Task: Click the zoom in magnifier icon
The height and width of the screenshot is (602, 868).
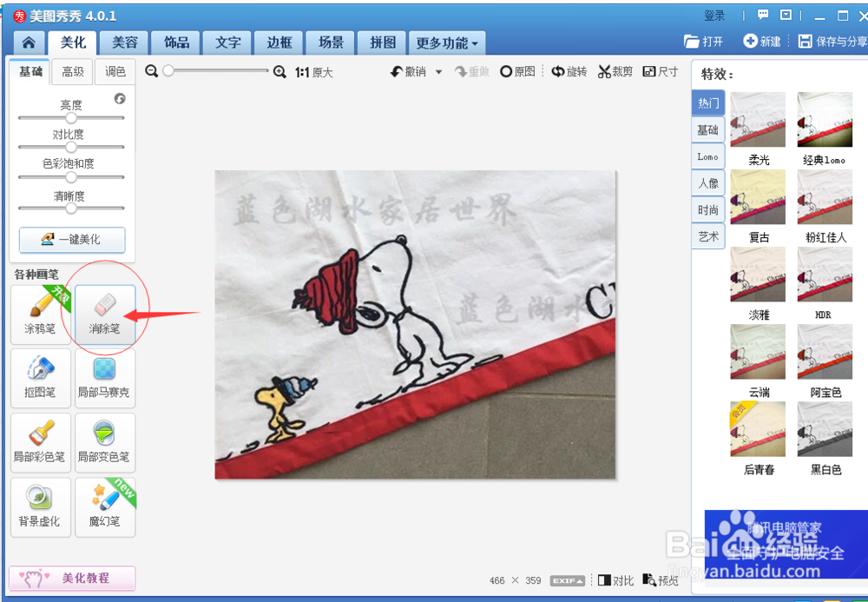Action: (280, 71)
